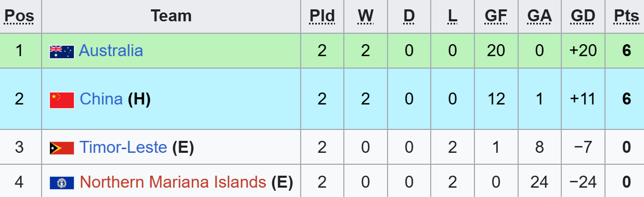This screenshot has height=197, width=644.
Task: Click the GF column header abbreviation
Action: tap(496, 16)
